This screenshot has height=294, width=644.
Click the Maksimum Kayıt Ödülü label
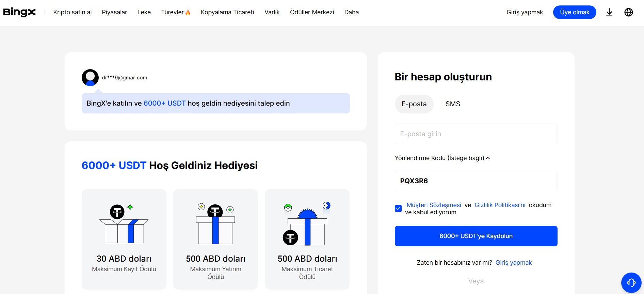point(124,269)
